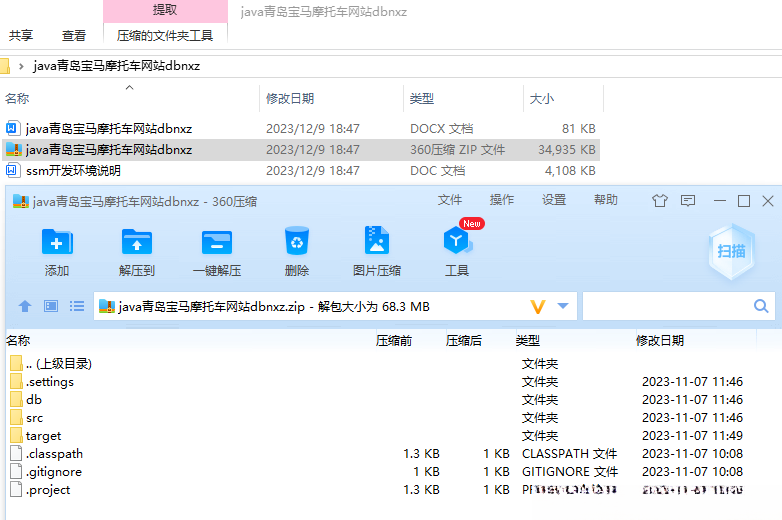Switch to the 共享 ribbon tab
The width and height of the screenshot is (782, 520).
(21, 36)
